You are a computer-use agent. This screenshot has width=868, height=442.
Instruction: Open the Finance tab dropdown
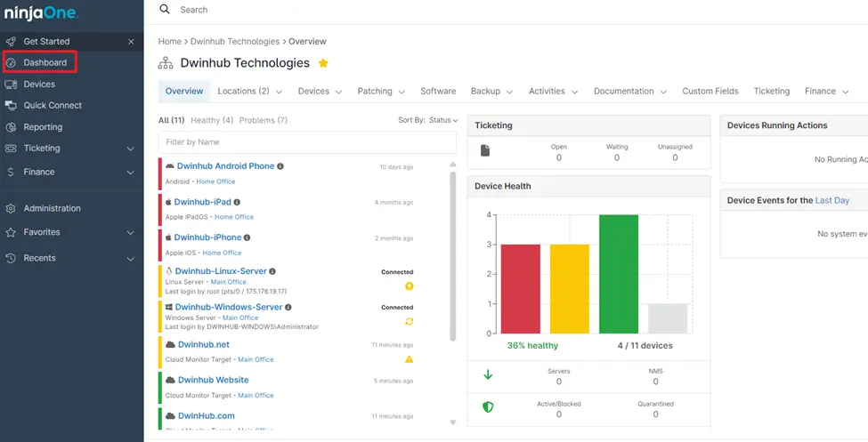pyautogui.click(x=826, y=92)
